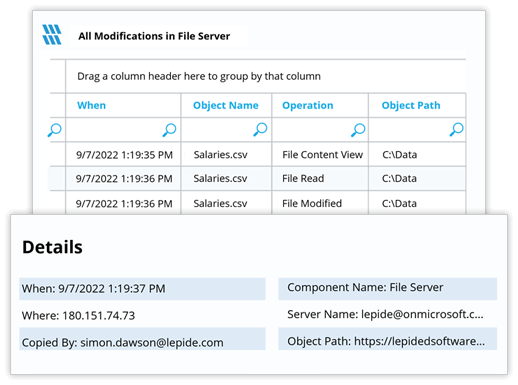Click the search icon in the Object Name filter
Screen dimensions: 518x385
[x=260, y=129]
